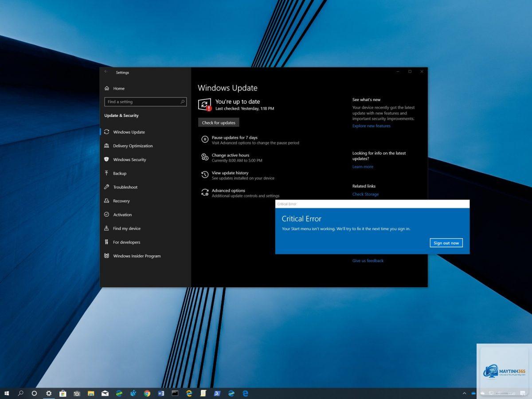Click the Critical Error dialog title bar
This screenshot has height=399, width=532.
[372, 204]
